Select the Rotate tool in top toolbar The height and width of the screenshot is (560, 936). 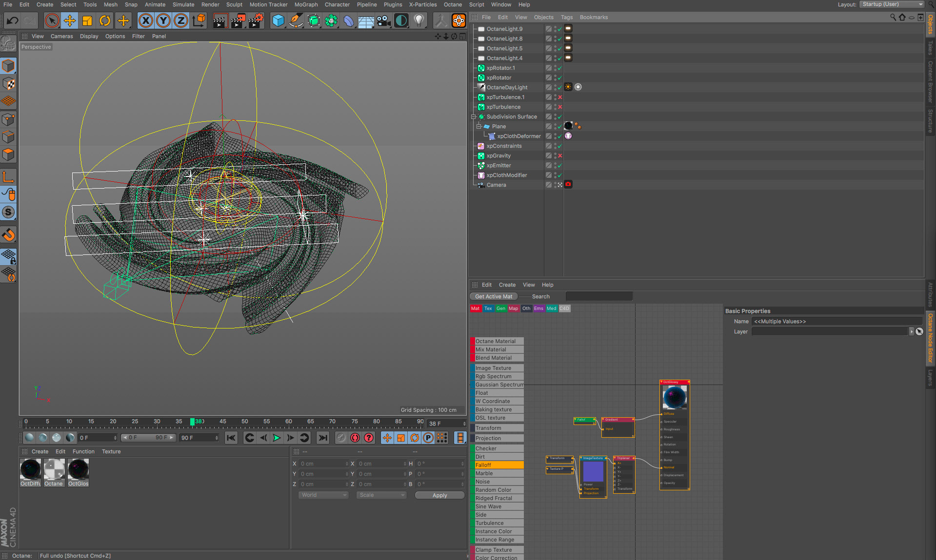(x=105, y=20)
